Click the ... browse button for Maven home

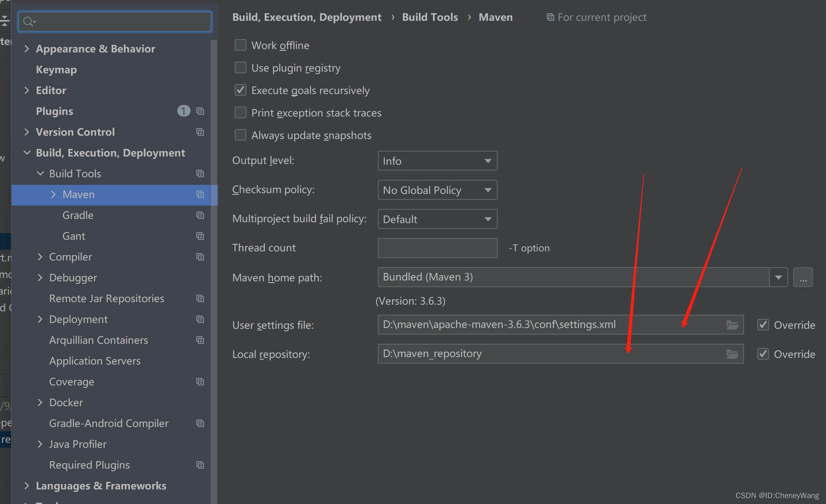click(x=803, y=277)
